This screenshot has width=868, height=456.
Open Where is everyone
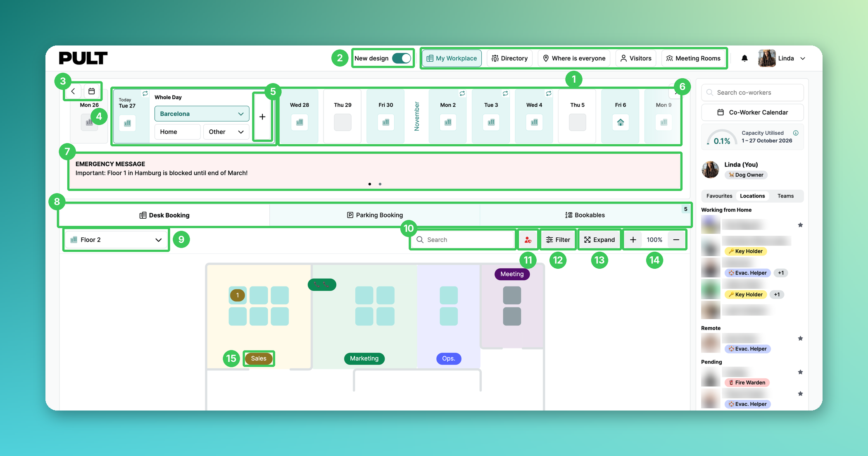[x=574, y=58]
